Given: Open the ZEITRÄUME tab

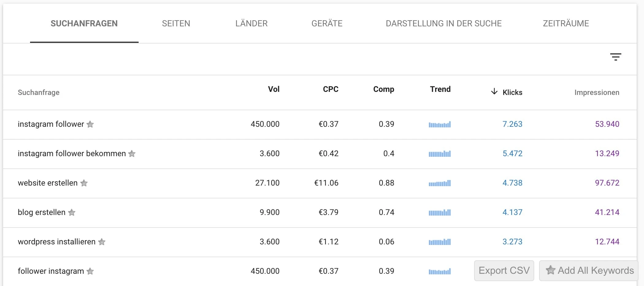Looking at the screenshot, I should [x=566, y=23].
